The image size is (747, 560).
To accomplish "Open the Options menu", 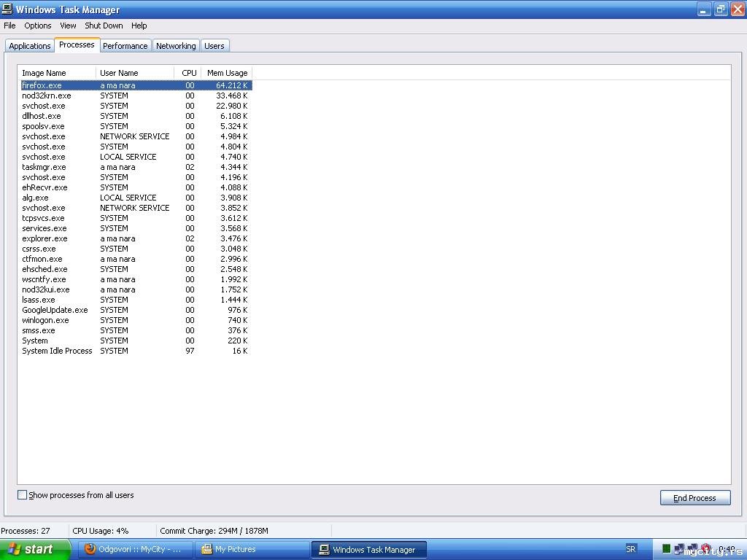I will tap(38, 26).
